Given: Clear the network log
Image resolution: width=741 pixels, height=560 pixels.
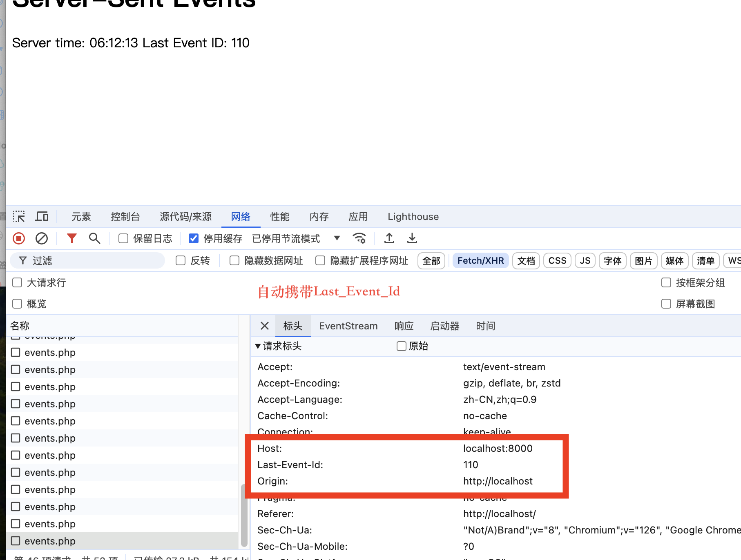Looking at the screenshot, I should 42,238.
